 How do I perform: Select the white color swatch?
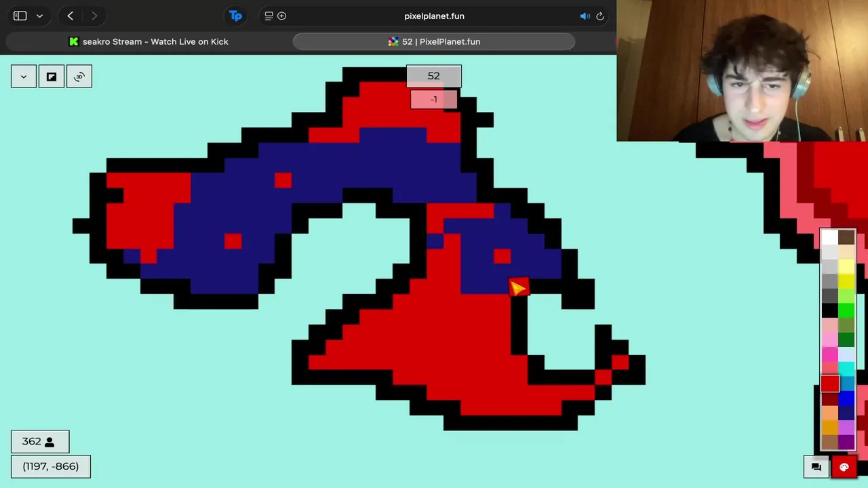click(x=829, y=237)
